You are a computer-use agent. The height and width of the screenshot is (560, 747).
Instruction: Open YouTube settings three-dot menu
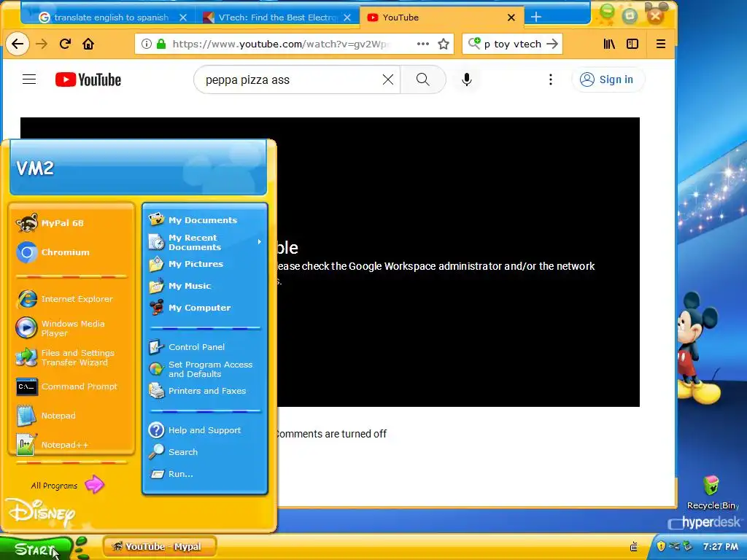point(551,79)
